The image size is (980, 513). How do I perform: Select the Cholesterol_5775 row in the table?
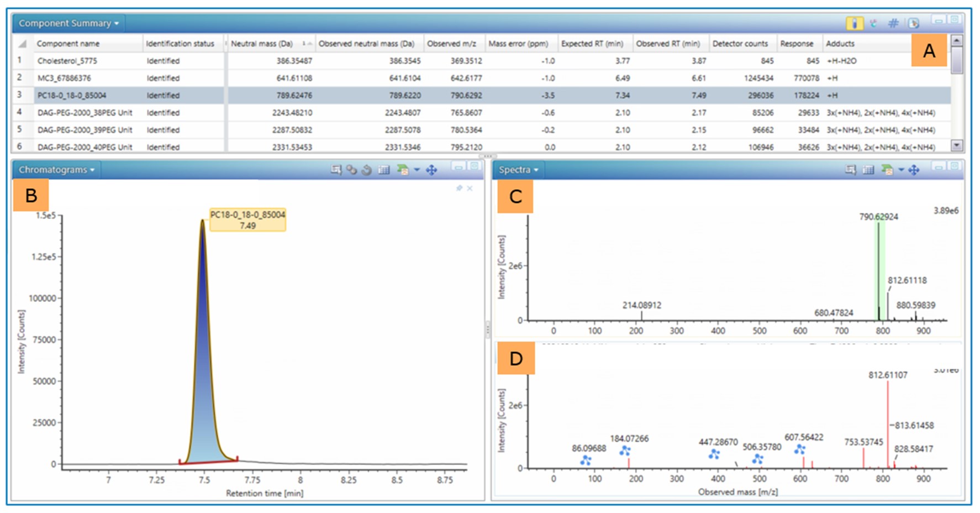[67, 61]
